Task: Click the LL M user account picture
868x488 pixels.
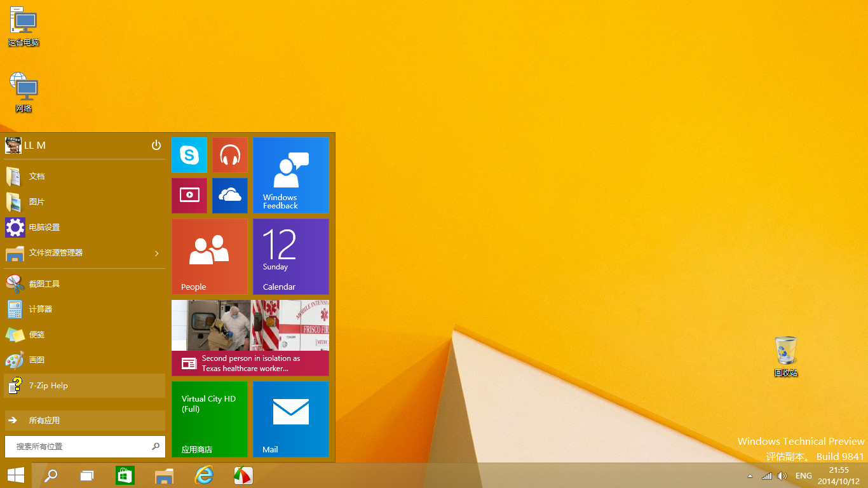Action: [13, 146]
